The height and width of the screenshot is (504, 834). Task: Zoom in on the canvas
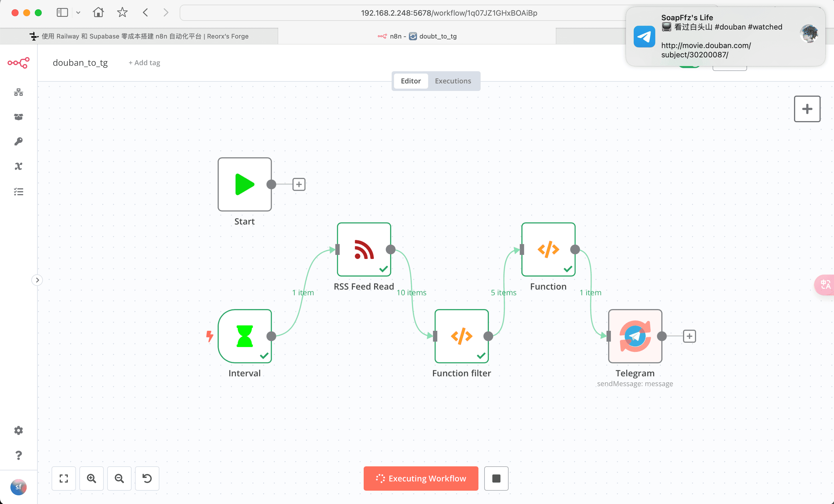pos(91,478)
